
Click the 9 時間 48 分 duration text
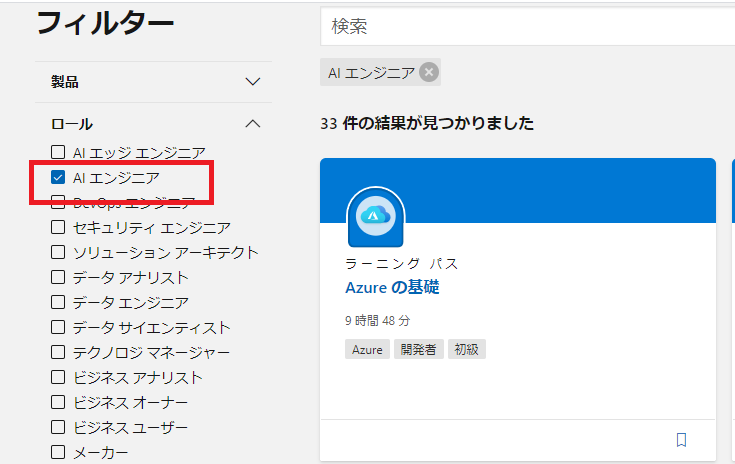[377, 321]
